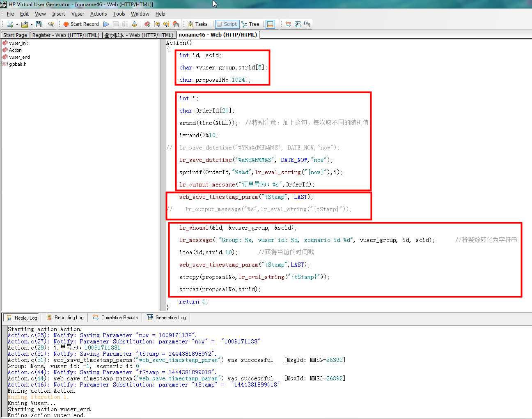The image size is (532, 419).
Task: Click the Pause replay icon
Action: tap(125, 24)
